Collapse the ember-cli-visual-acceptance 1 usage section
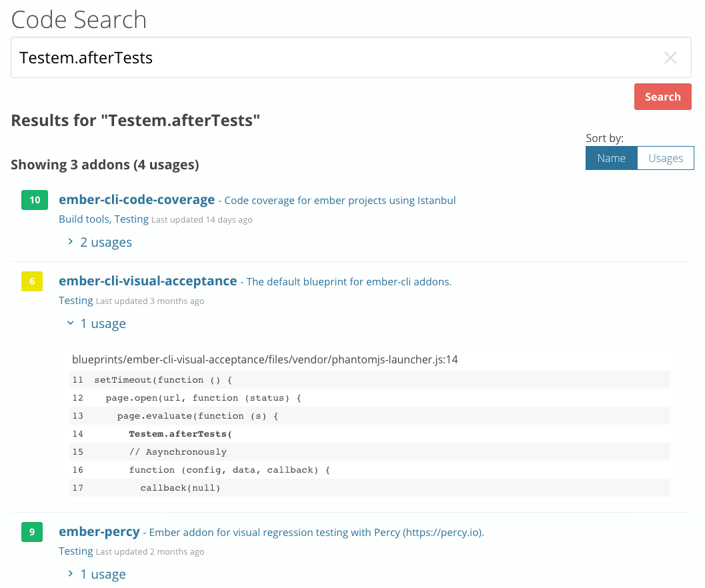Image resolution: width=705 pixels, height=588 pixels. pyautogui.click(x=103, y=324)
